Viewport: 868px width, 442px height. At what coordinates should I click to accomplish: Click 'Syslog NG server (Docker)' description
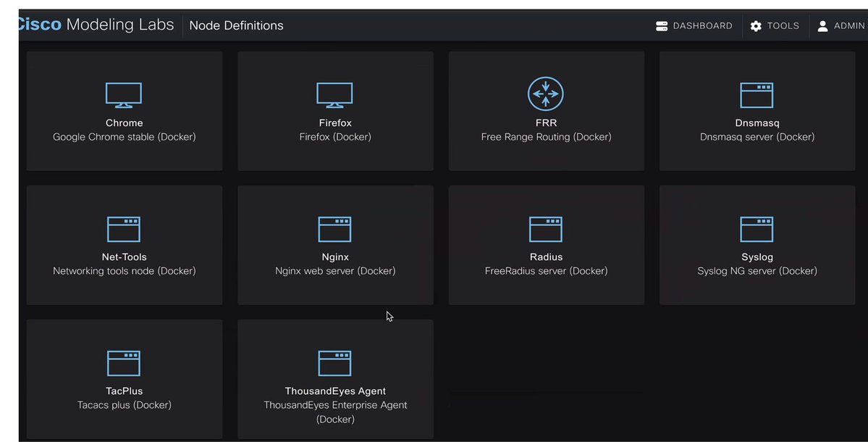tap(757, 271)
